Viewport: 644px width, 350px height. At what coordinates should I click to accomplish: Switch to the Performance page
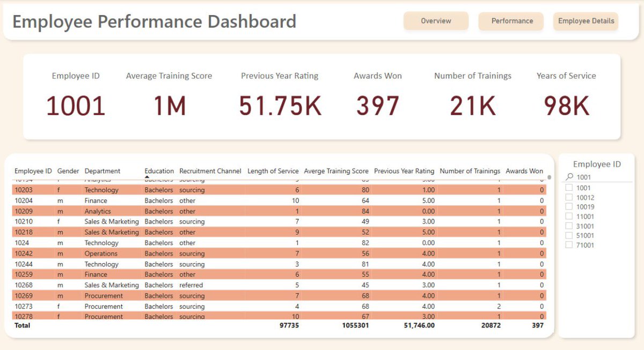pos(510,21)
